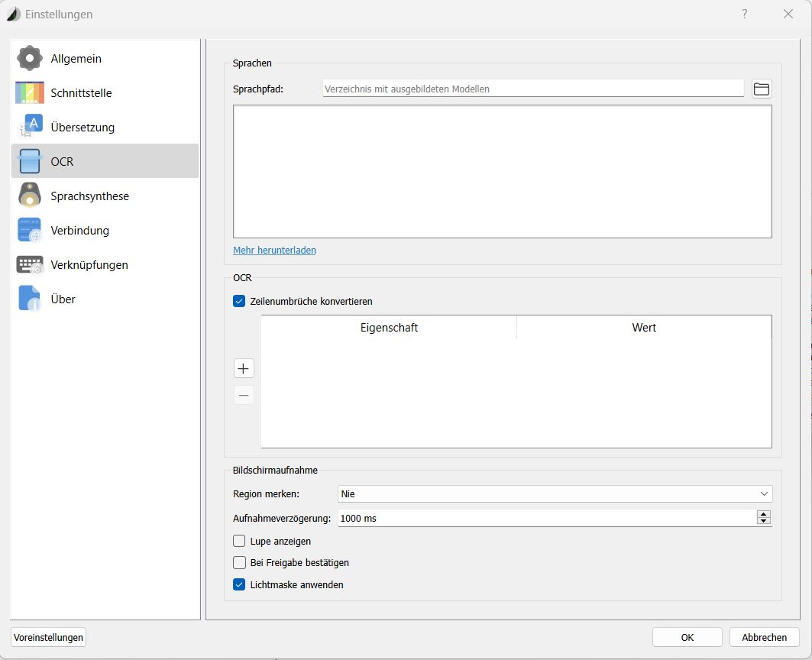Click the Sprachsynthese speaker icon
Viewport: 812px width, 660px height.
[30, 196]
